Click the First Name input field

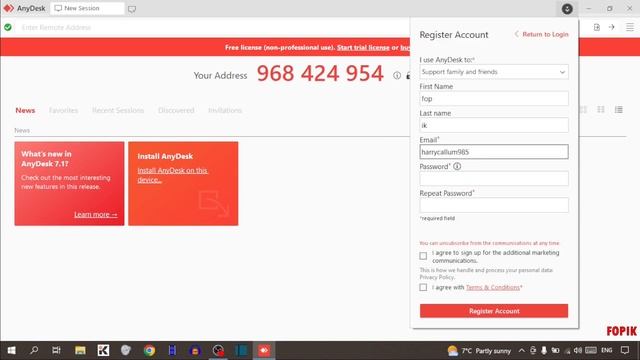point(494,99)
